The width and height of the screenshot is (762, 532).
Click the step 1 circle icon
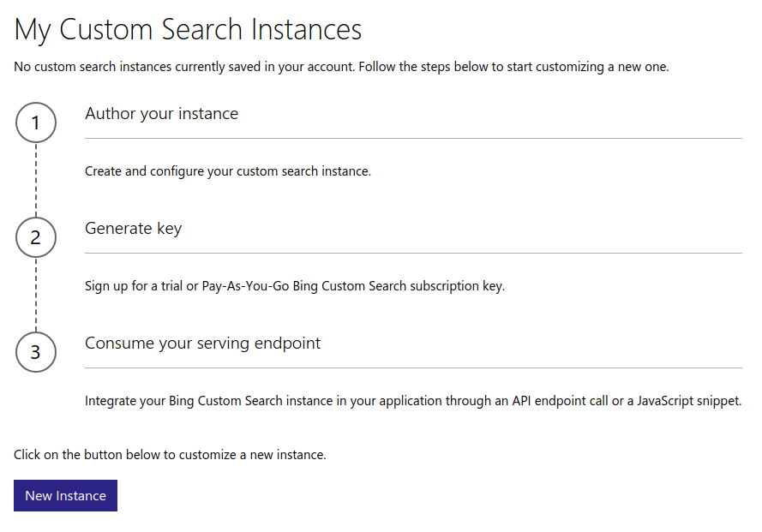pos(35,123)
